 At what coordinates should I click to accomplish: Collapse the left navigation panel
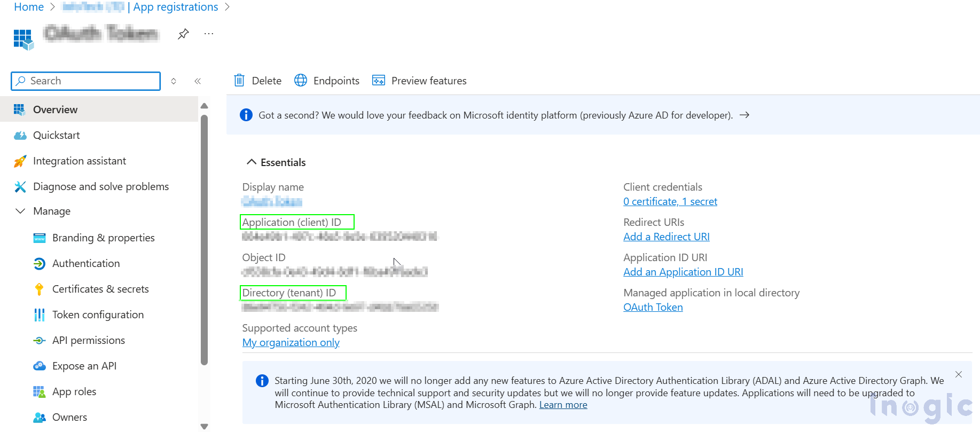tap(198, 81)
